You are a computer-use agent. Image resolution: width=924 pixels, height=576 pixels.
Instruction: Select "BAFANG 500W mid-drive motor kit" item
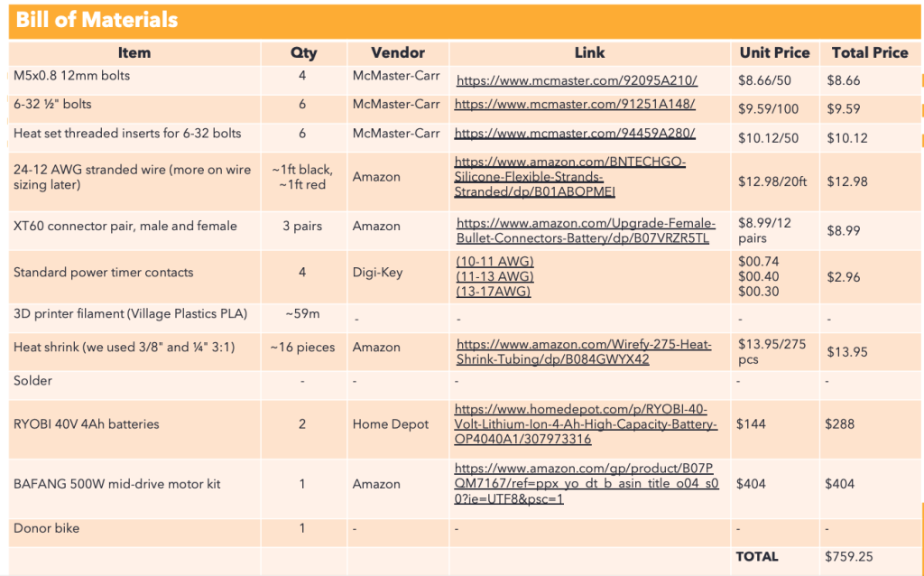117,485
